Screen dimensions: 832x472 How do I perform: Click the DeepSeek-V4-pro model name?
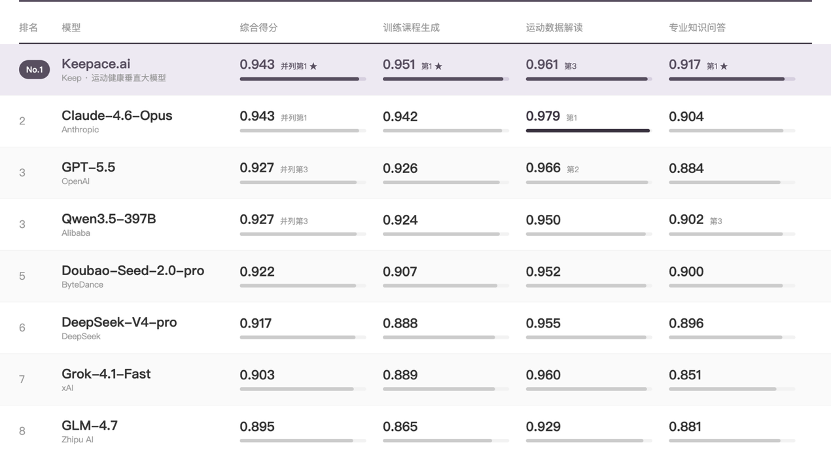click(119, 322)
